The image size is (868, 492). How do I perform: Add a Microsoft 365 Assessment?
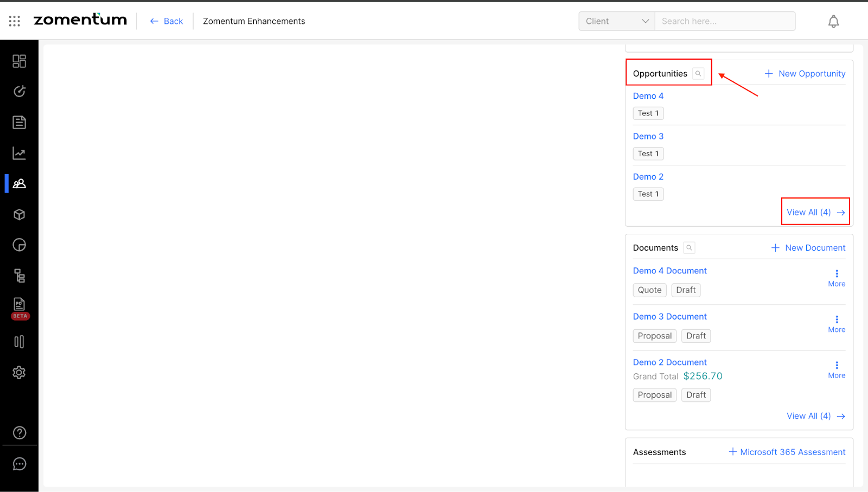[787, 452]
